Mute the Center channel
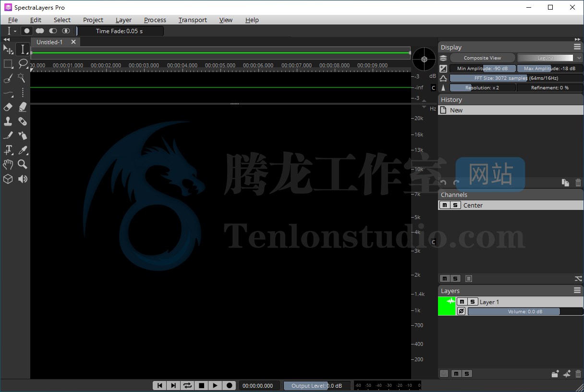 click(x=445, y=205)
